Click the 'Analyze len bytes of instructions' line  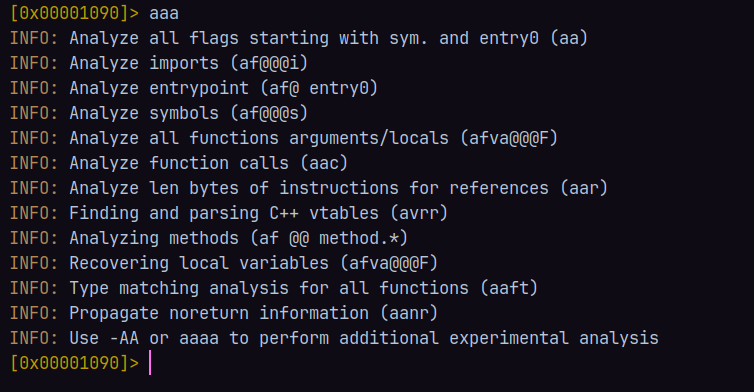[x=309, y=188]
